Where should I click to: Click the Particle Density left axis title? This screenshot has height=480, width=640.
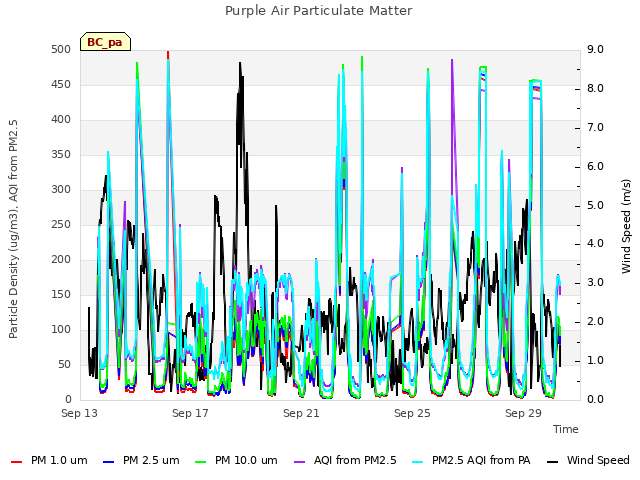[x=13, y=229]
